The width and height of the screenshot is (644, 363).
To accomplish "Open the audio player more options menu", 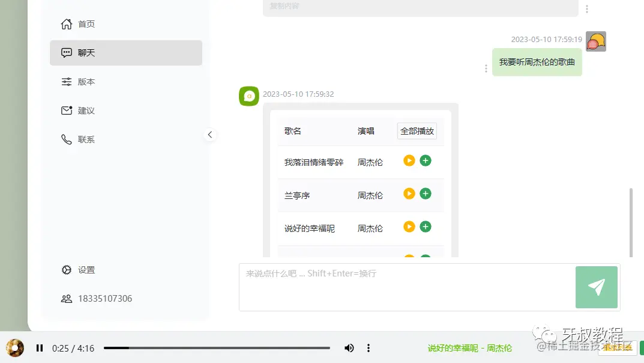I will point(369,348).
